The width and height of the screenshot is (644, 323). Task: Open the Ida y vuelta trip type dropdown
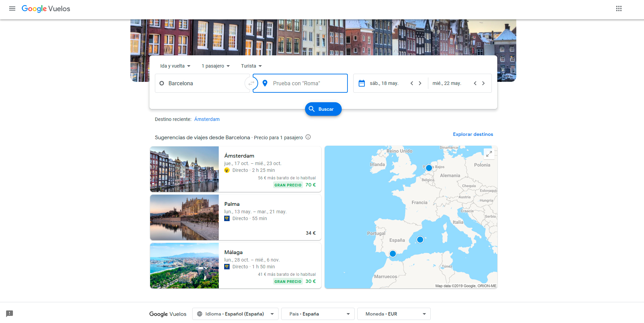pos(175,66)
